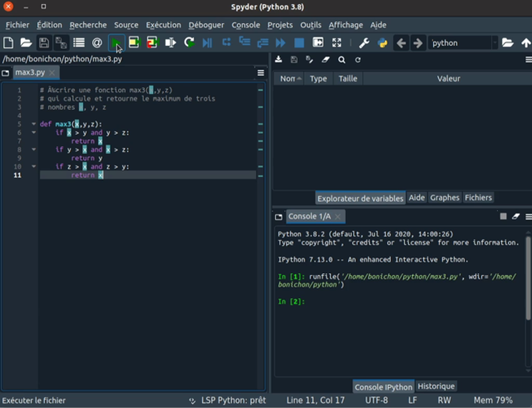Click the Python path manager icon
The width and height of the screenshot is (532, 408).
[382, 43]
